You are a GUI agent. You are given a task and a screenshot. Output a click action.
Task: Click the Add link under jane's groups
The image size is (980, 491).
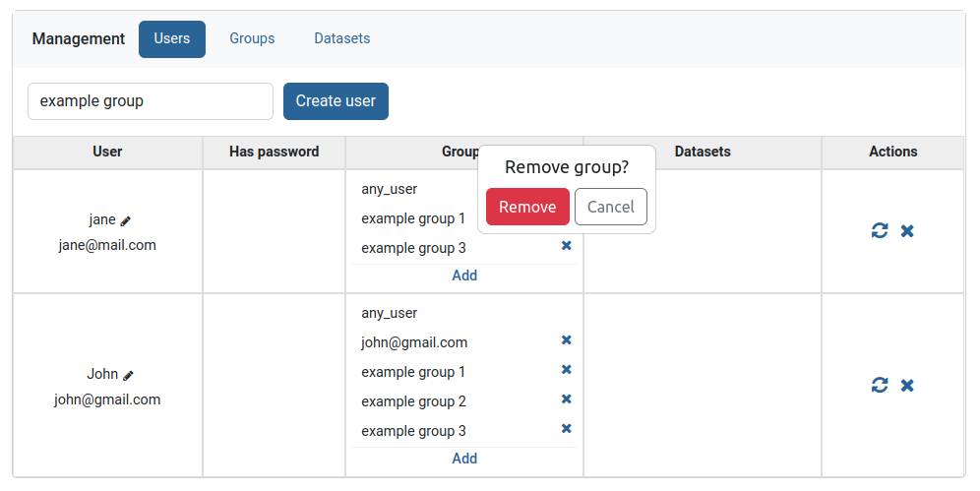[464, 276]
